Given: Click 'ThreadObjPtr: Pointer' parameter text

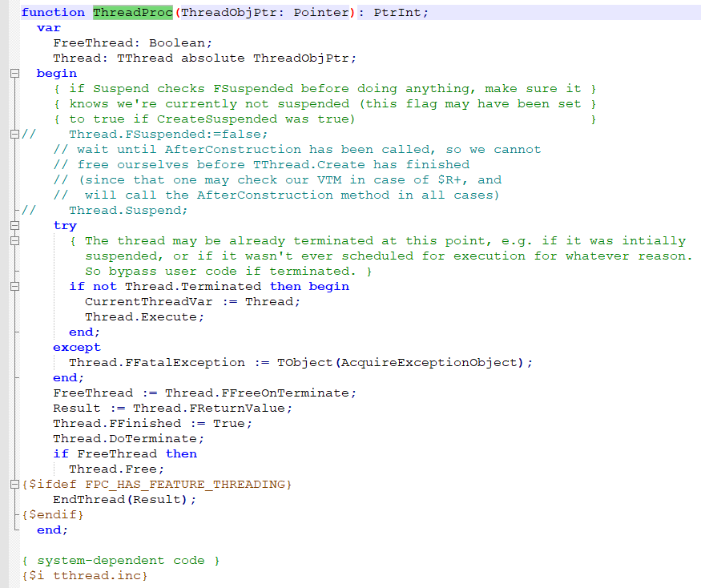Looking at the screenshot, I should (265, 13).
